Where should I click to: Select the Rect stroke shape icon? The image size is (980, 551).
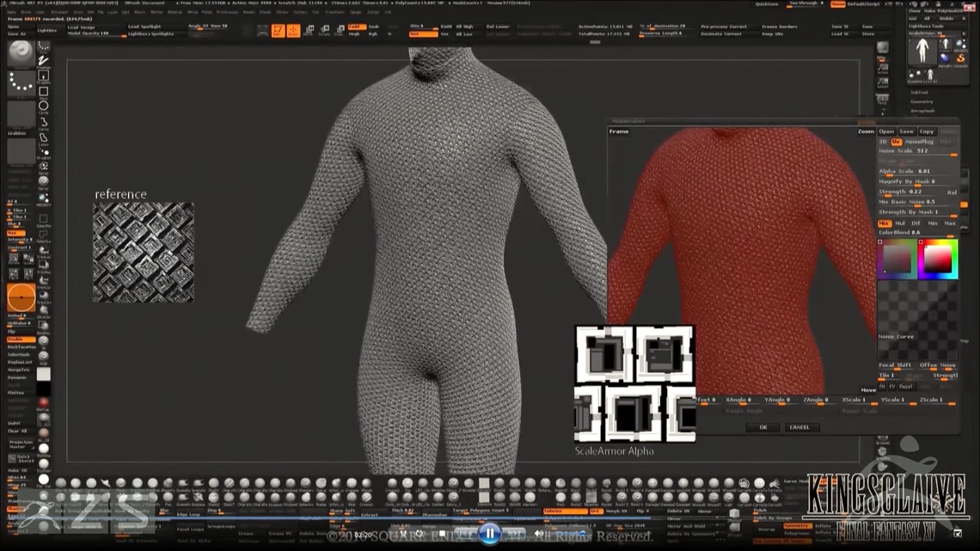[x=43, y=92]
